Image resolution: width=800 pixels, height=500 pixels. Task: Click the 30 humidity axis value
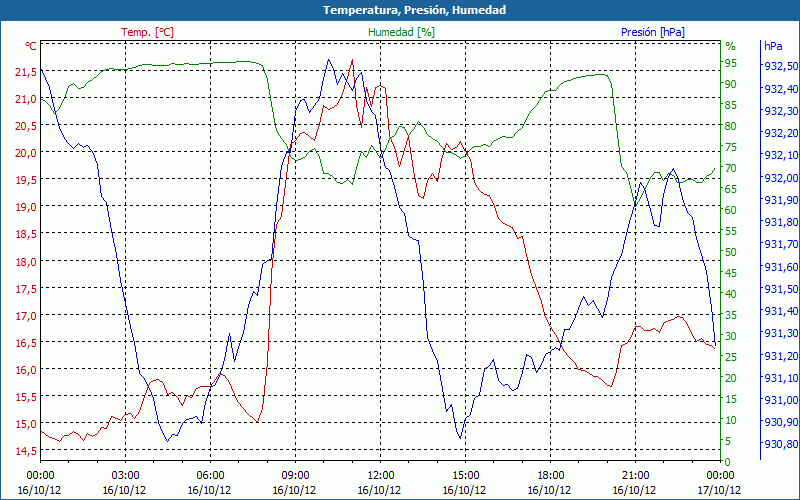click(x=731, y=336)
